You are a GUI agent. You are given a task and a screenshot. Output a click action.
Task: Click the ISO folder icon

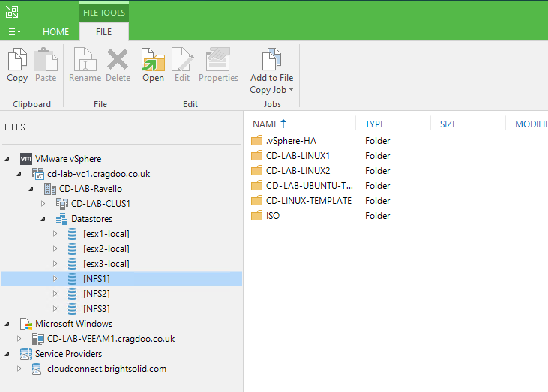click(257, 216)
